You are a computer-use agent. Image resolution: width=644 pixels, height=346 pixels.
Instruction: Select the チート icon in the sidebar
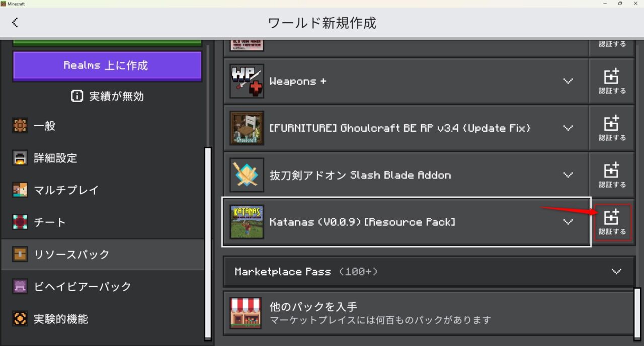point(20,222)
